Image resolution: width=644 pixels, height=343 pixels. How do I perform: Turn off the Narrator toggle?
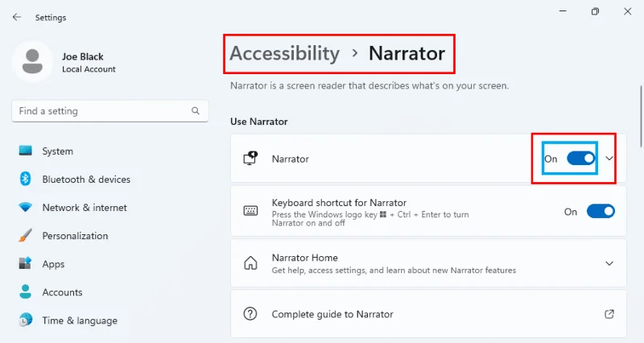pos(580,158)
